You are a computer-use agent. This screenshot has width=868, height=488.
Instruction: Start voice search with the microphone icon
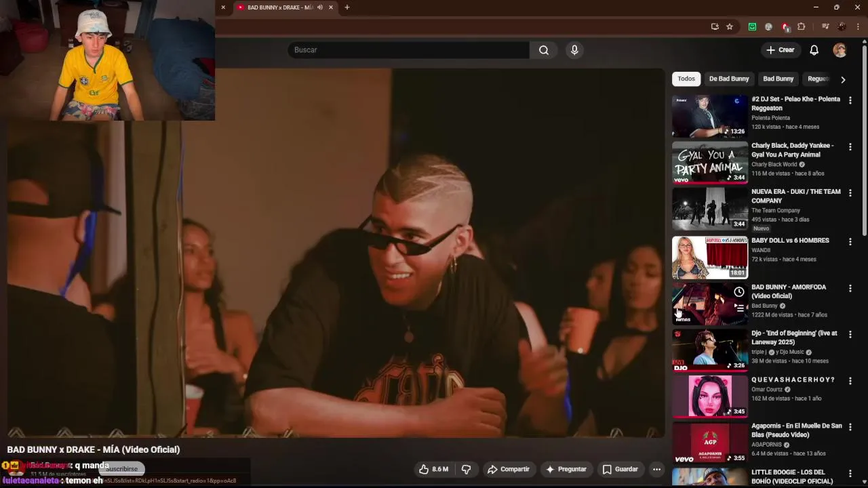(574, 50)
